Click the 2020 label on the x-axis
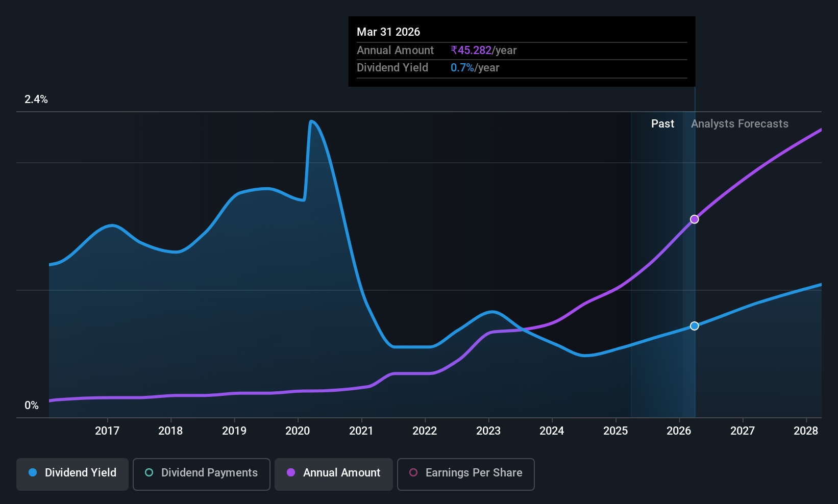The image size is (838, 504). [x=298, y=431]
